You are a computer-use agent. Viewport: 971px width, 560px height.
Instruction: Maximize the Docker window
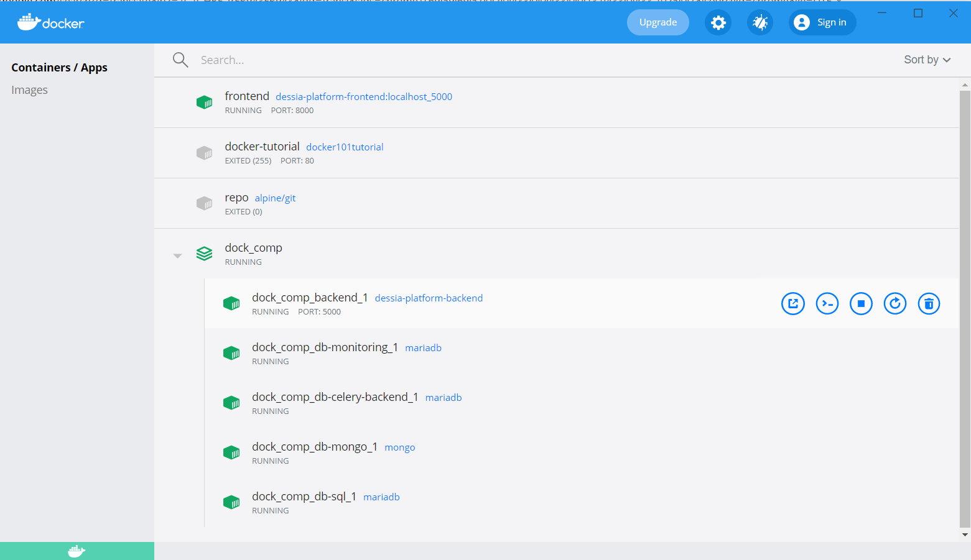(918, 13)
